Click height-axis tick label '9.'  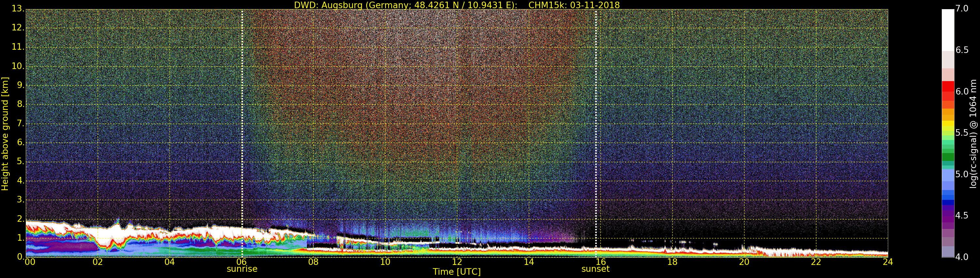(21, 85)
